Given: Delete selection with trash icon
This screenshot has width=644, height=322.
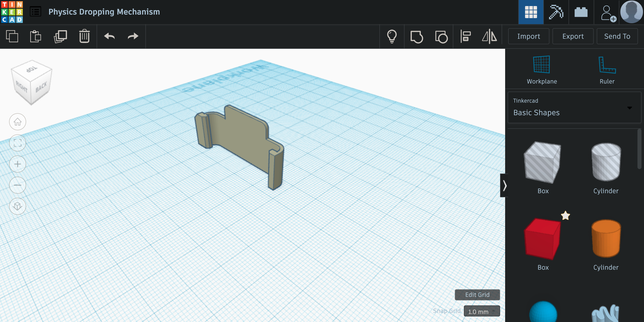Looking at the screenshot, I should [84, 36].
